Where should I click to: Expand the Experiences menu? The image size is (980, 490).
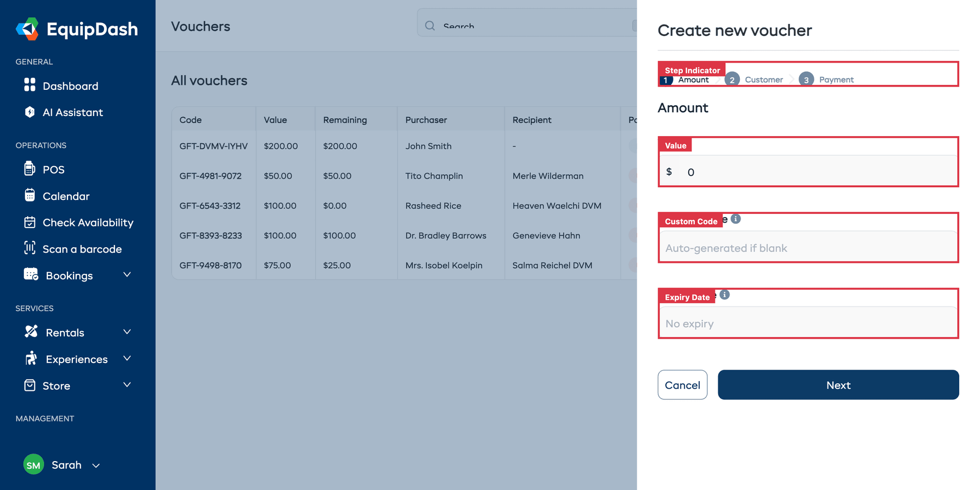point(127,359)
